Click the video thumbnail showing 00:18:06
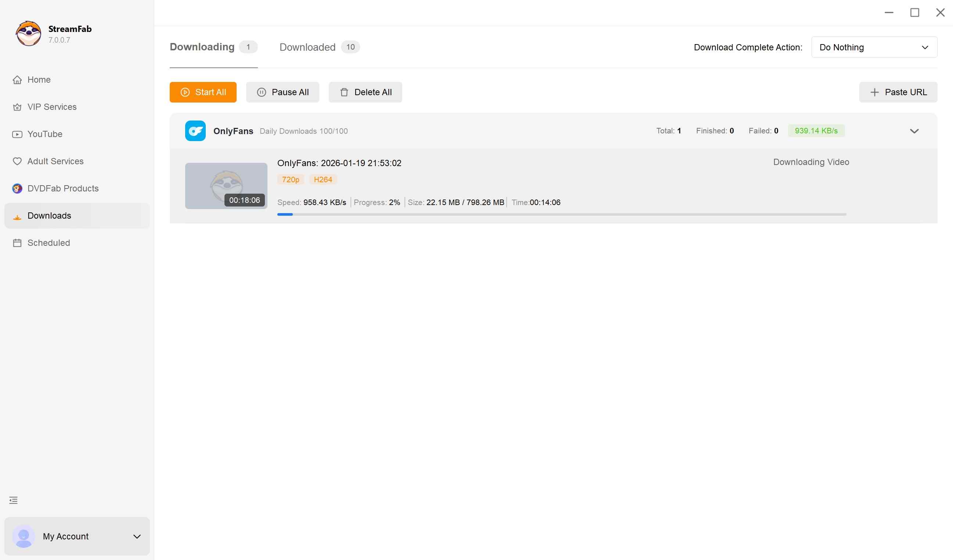This screenshot has width=953, height=560. pos(226,186)
